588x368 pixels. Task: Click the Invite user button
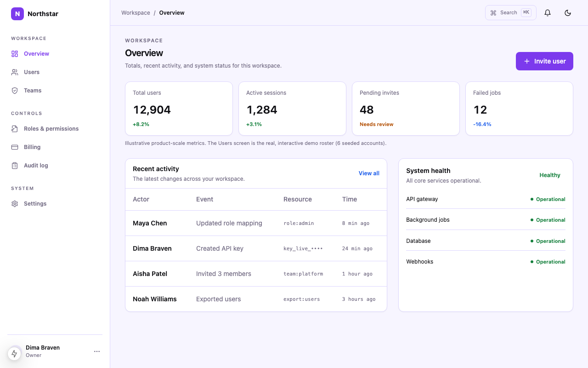click(544, 61)
